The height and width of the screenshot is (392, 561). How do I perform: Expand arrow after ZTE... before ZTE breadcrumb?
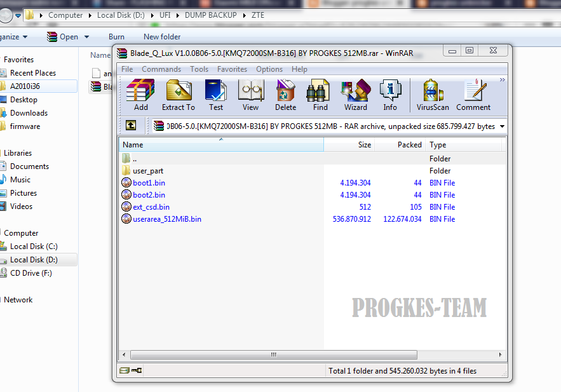245,15
